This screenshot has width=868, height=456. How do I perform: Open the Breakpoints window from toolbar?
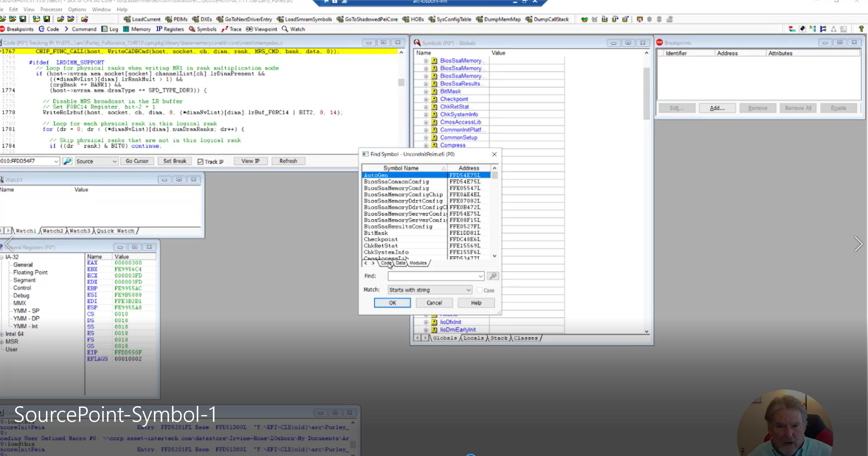17,29
